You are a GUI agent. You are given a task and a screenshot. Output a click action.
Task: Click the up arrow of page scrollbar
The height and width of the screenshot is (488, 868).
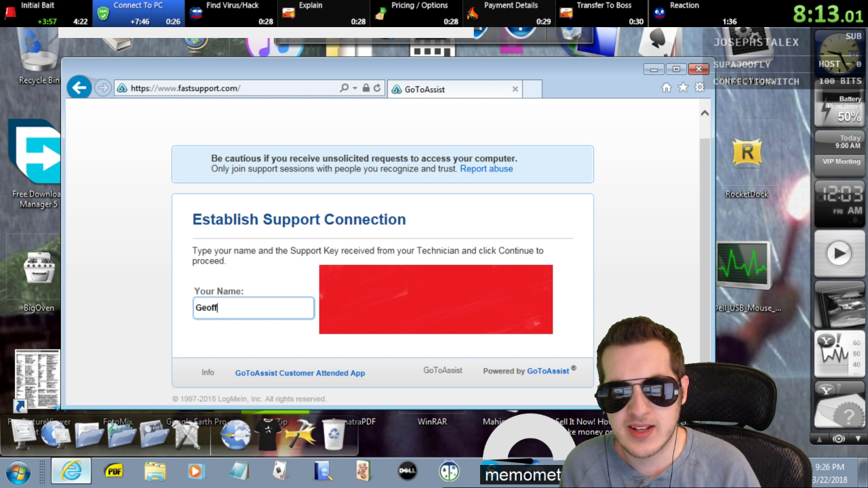(x=705, y=113)
